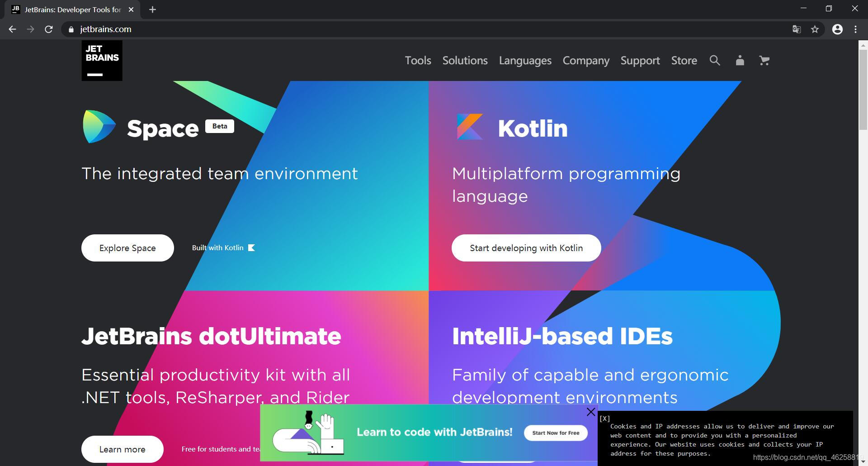Click the site security lock icon
Viewport: 868px width, 466px height.
tap(71, 29)
